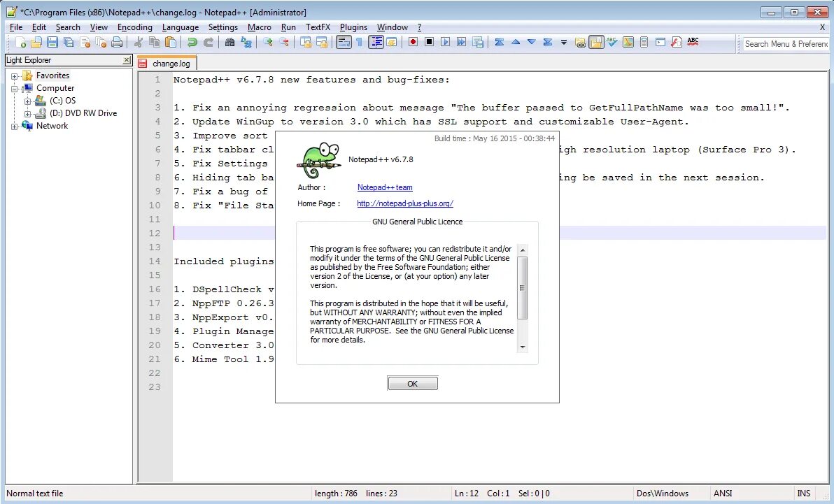Close the current document via toolbar icon
The width and height of the screenshot is (834, 504).
(x=85, y=42)
